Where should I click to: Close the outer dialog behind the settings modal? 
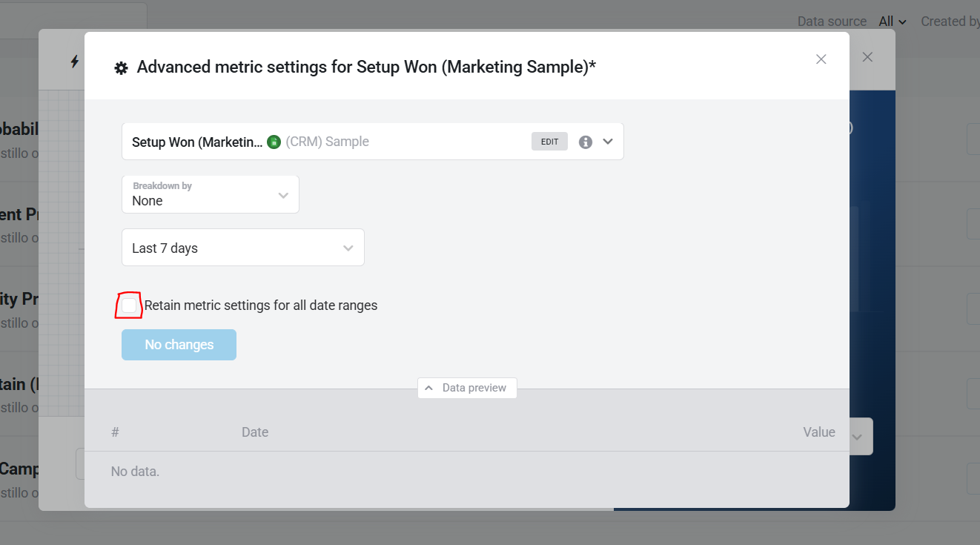point(867,57)
